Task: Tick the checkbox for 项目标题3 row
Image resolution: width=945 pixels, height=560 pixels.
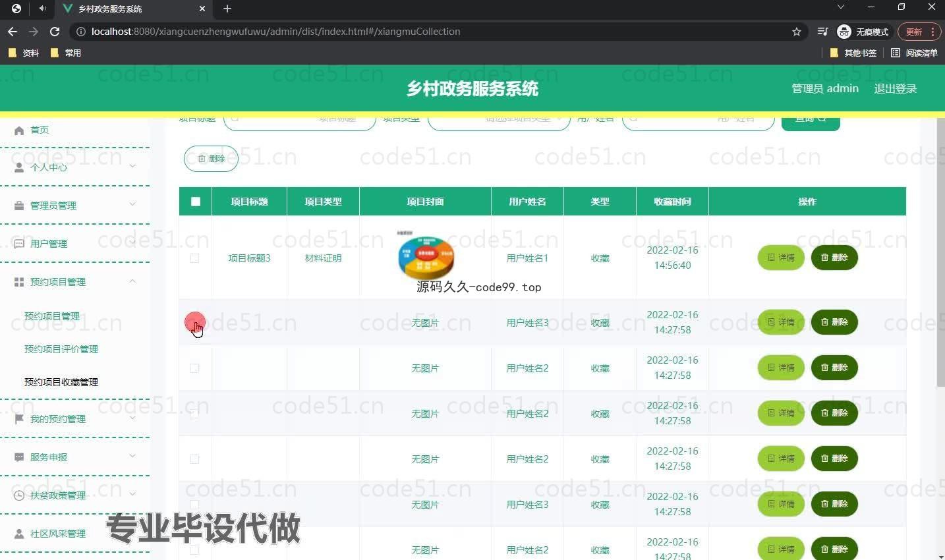Action: pyautogui.click(x=194, y=258)
